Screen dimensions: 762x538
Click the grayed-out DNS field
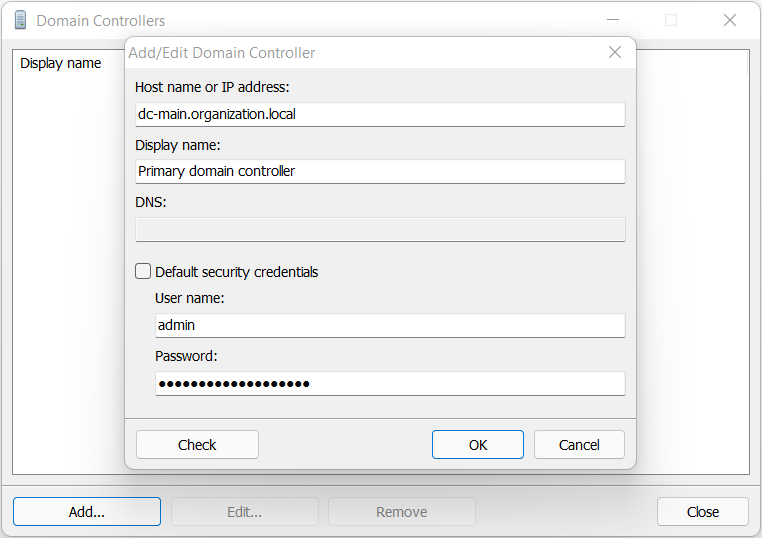380,229
